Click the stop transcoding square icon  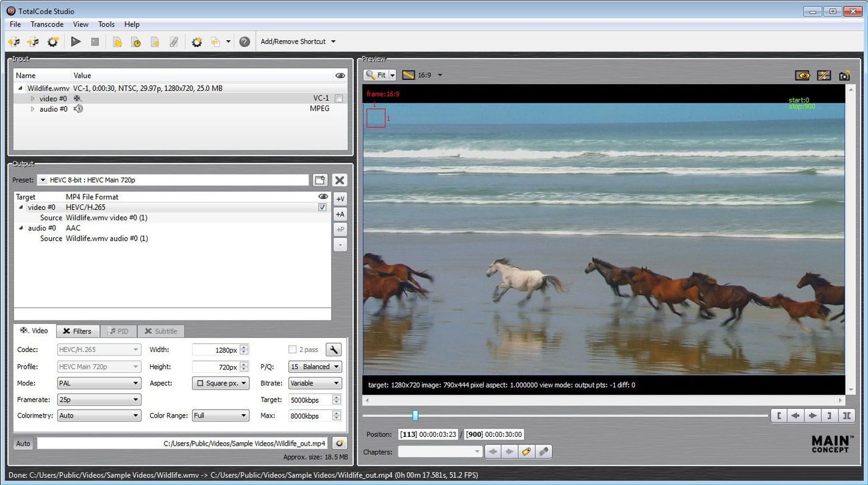[x=95, y=41]
